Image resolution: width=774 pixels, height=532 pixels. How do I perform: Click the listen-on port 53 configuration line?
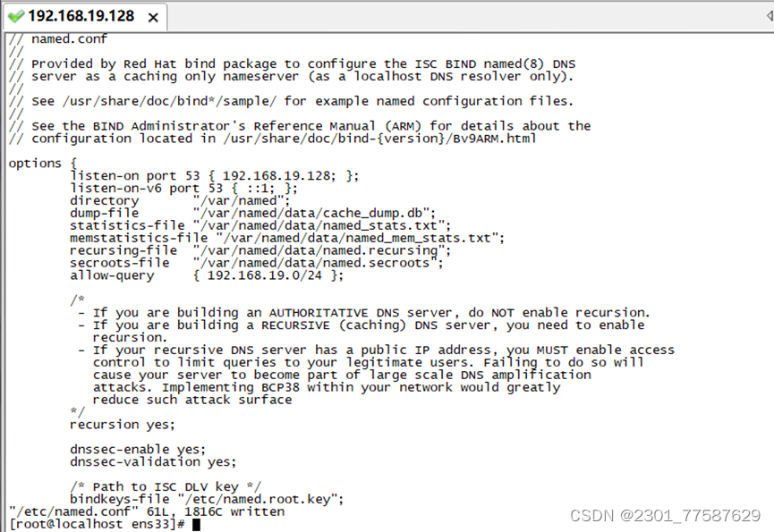215,175
